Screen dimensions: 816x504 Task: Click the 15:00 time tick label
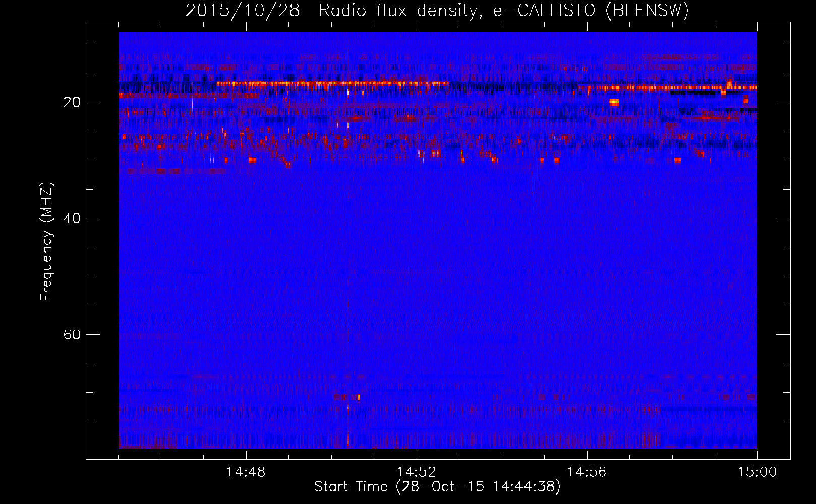pyautogui.click(x=757, y=472)
